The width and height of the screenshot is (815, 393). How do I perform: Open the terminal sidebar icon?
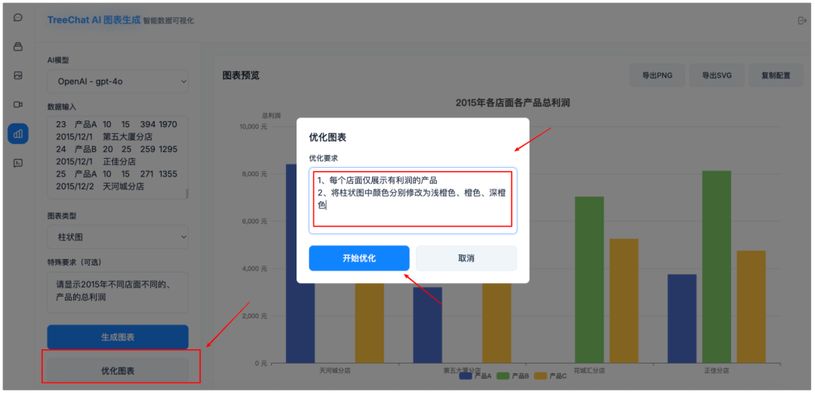(18, 163)
